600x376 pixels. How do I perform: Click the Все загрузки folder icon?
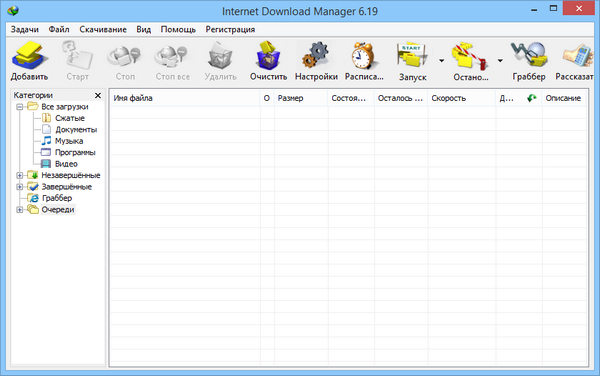[33, 106]
